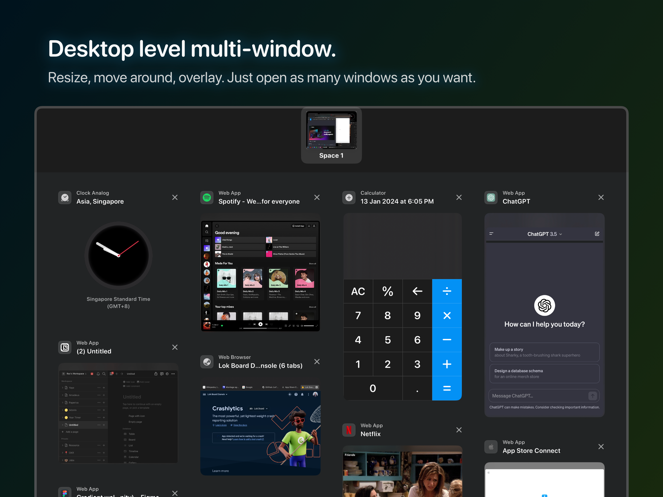Click the Netflix app icon
Viewport: 663px width, 497px height.
click(x=349, y=430)
